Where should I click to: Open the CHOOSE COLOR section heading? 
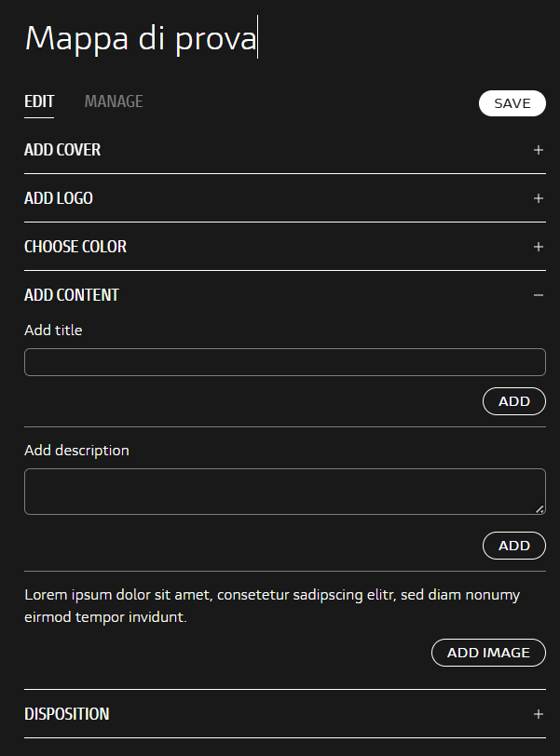(x=75, y=247)
